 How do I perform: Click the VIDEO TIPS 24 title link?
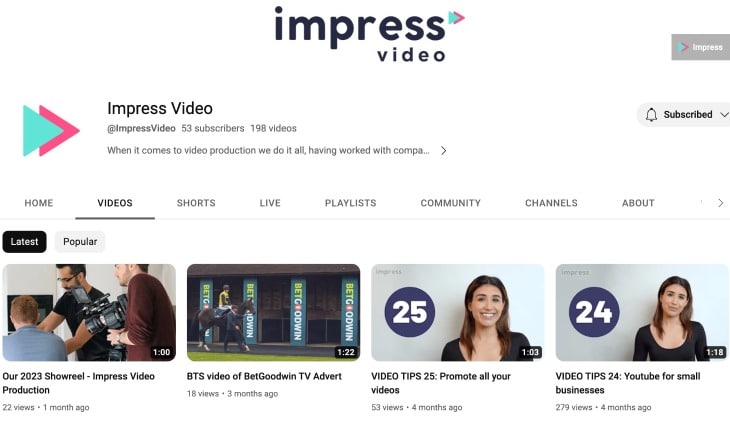628,383
